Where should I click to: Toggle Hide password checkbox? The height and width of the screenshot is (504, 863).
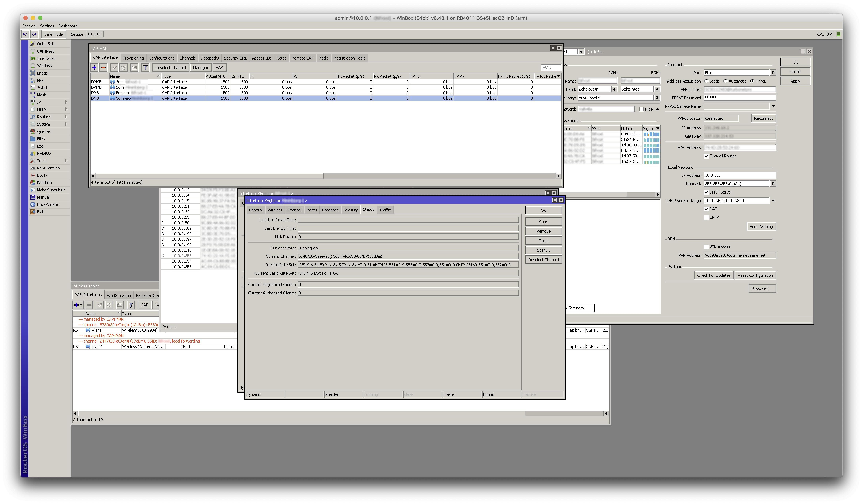pos(641,109)
